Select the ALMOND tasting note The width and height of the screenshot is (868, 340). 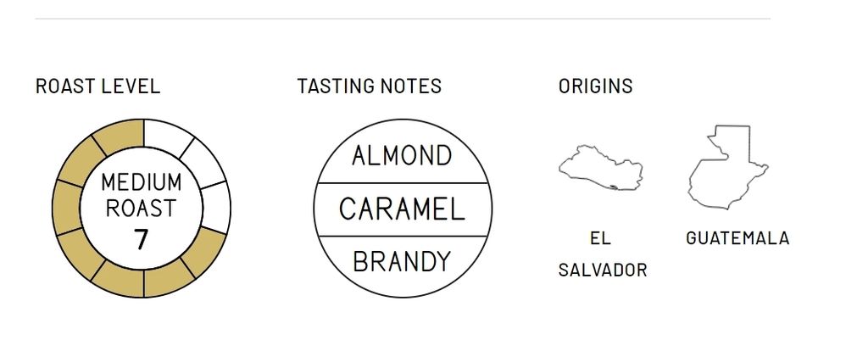point(402,156)
